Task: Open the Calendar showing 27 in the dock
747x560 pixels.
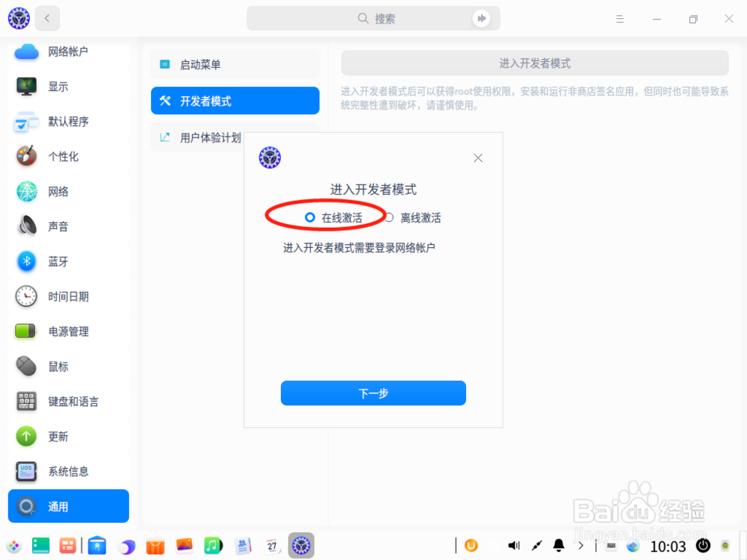Action: [x=272, y=546]
